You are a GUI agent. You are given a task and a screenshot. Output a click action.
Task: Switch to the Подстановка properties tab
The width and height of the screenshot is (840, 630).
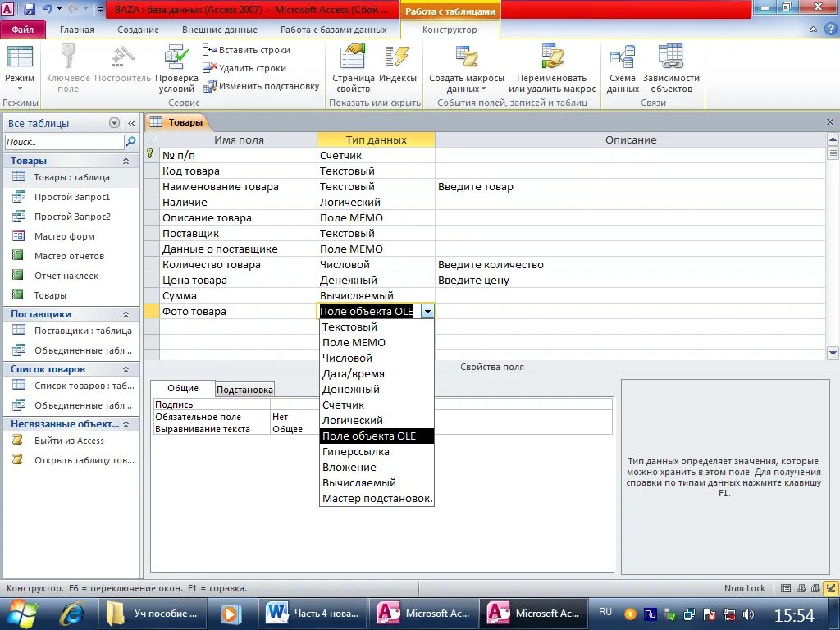click(x=244, y=390)
